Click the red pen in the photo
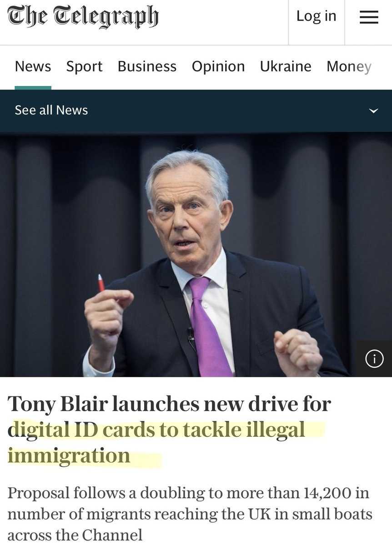392x546 pixels. point(101,283)
